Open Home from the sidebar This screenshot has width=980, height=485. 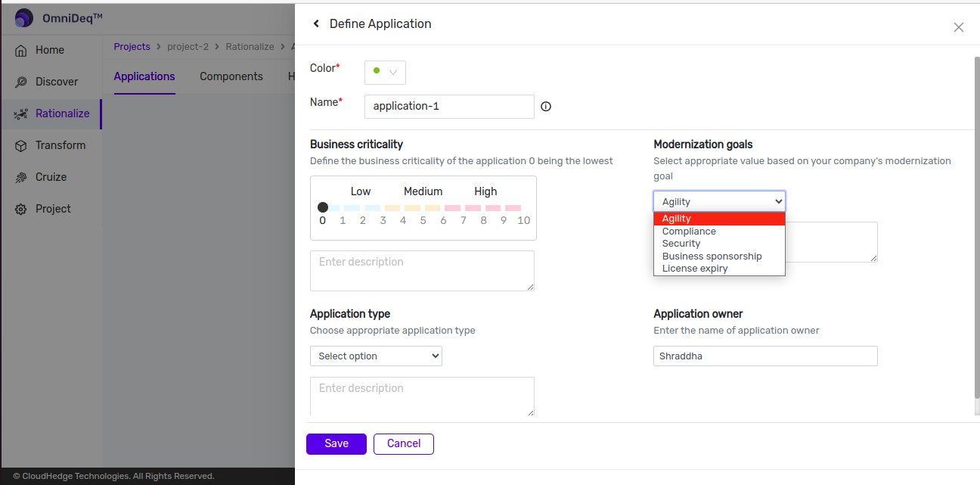click(x=50, y=50)
